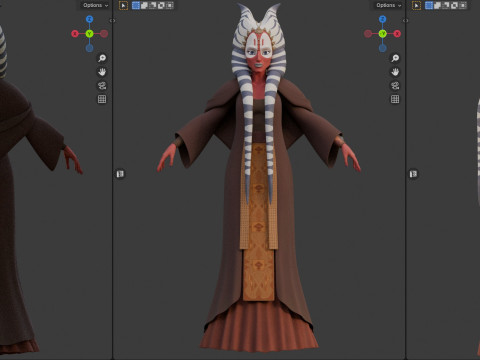Viewport: 480px width, 360px height.
Task: Click the green Y axis in the left viewport gizmo
Action: pos(89,34)
